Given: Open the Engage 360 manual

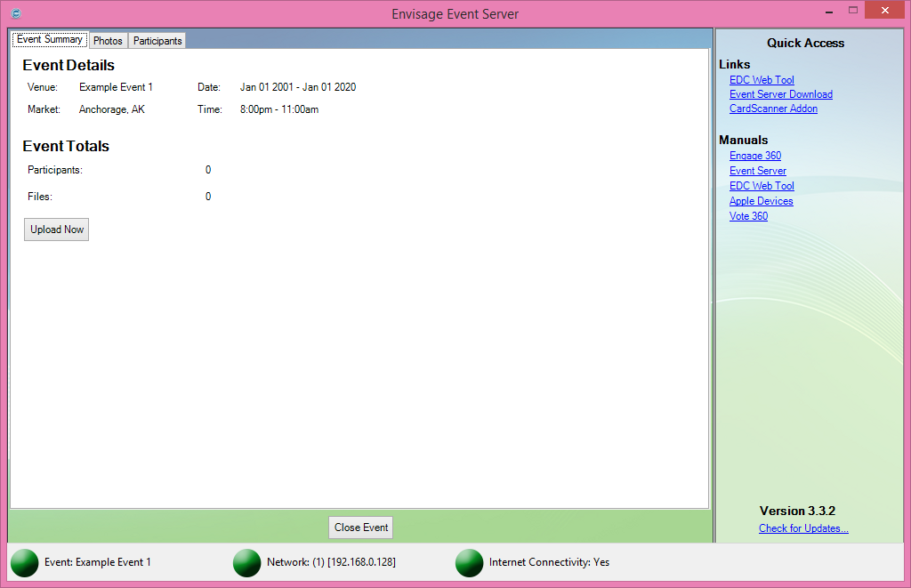Looking at the screenshot, I should [x=755, y=156].
